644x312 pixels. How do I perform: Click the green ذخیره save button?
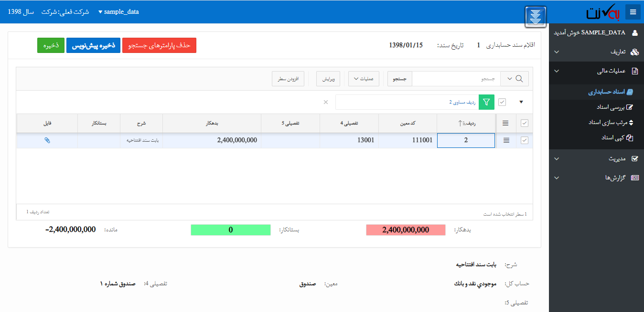tap(51, 45)
